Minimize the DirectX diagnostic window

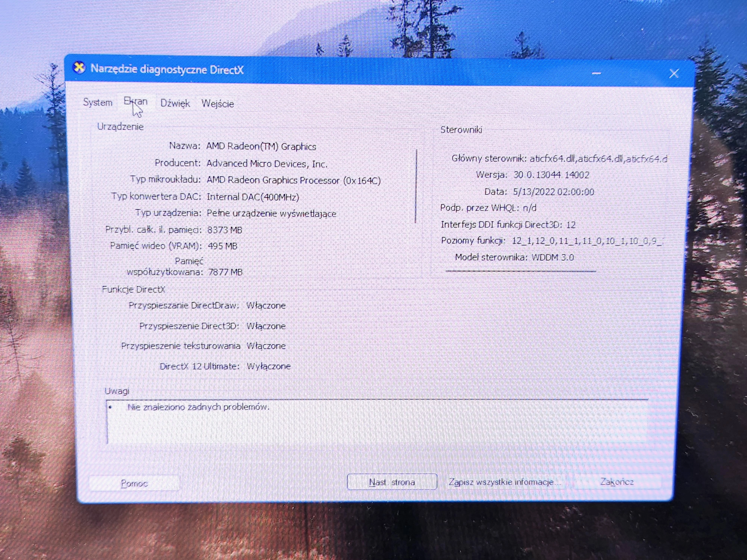pos(596,73)
